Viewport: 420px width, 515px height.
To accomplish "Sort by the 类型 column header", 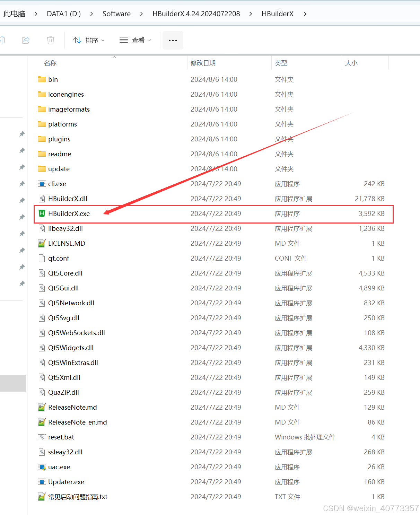I will pyautogui.click(x=281, y=63).
